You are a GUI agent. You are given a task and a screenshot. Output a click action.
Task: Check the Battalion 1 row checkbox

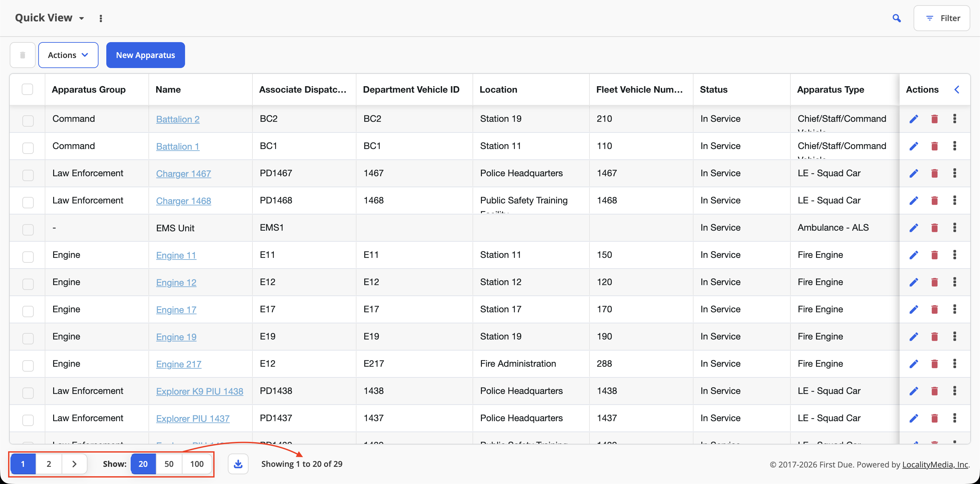[28, 148]
